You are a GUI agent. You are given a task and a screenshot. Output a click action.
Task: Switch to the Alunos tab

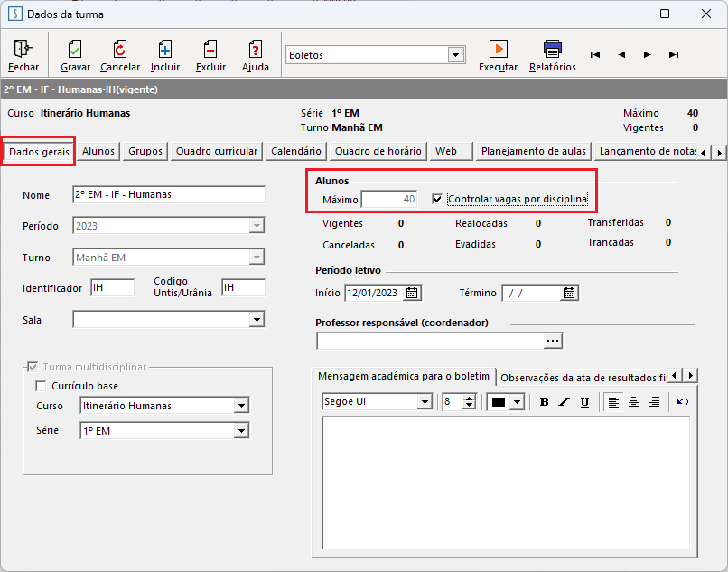98,152
